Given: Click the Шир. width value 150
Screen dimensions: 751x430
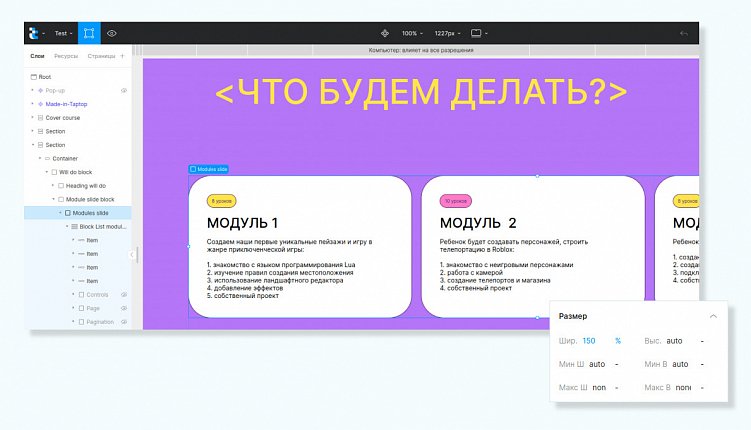Looking at the screenshot, I should point(589,341).
